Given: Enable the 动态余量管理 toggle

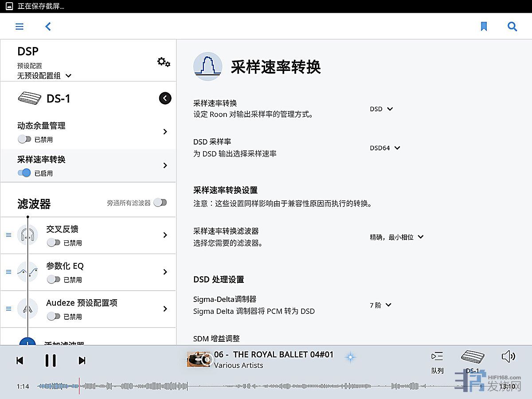Looking at the screenshot, I should [24, 139].
